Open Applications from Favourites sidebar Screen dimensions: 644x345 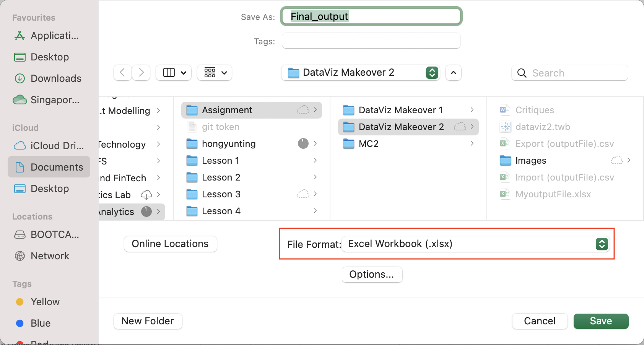coord(54,36)
